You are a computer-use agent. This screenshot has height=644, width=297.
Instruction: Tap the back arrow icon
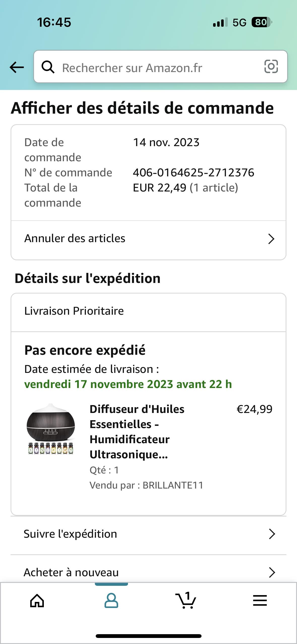click(17, 67)
